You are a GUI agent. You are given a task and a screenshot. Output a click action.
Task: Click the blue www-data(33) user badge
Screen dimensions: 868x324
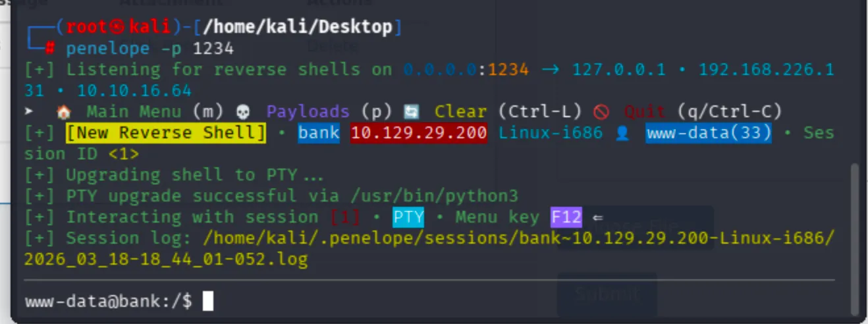click(x=709, y=133)
